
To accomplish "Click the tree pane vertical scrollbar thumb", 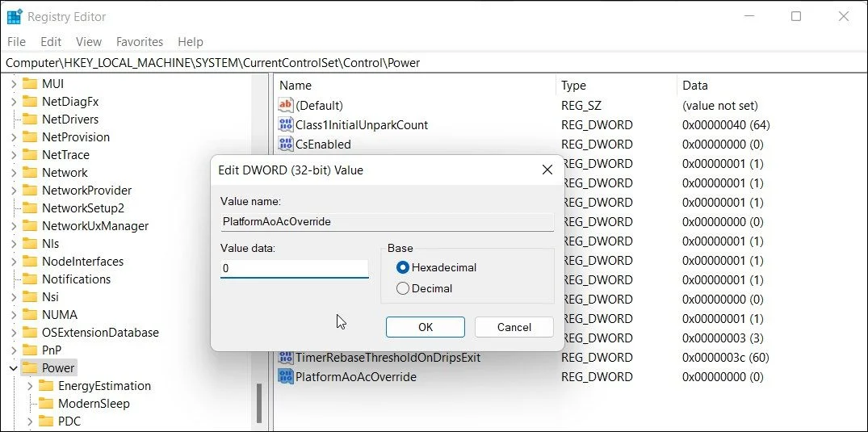I will pos(258,403).
